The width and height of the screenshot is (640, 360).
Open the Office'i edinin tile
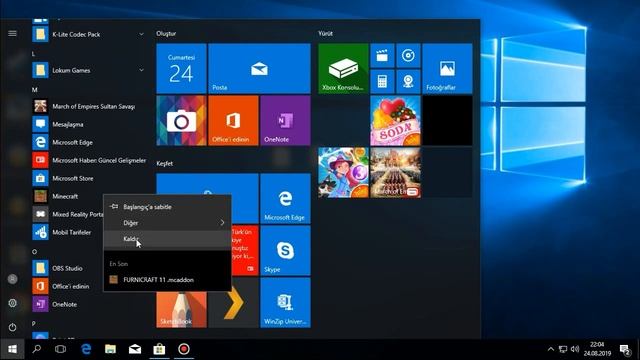click(233, 120)
